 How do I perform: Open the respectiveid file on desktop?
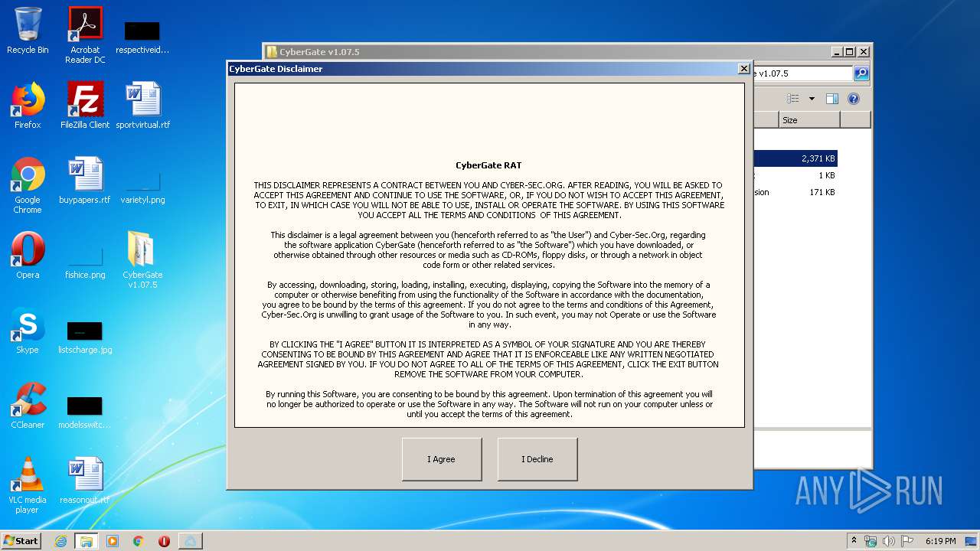(142, 35)
